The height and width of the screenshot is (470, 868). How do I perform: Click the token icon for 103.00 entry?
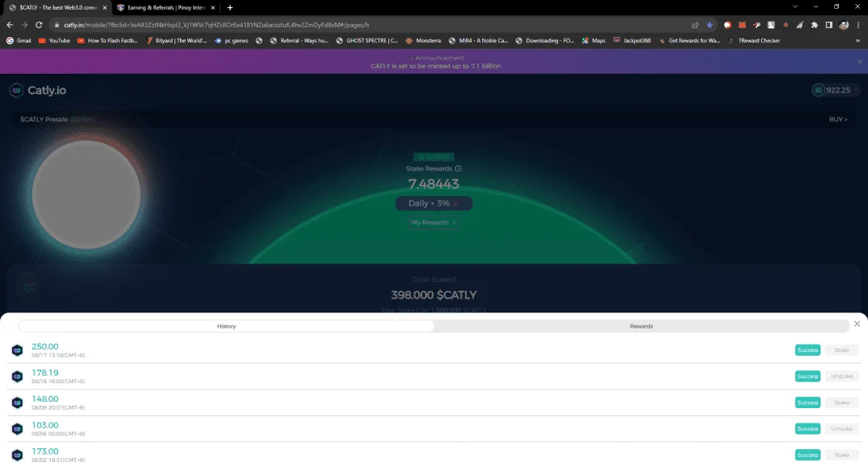click(x=17, y=429)
